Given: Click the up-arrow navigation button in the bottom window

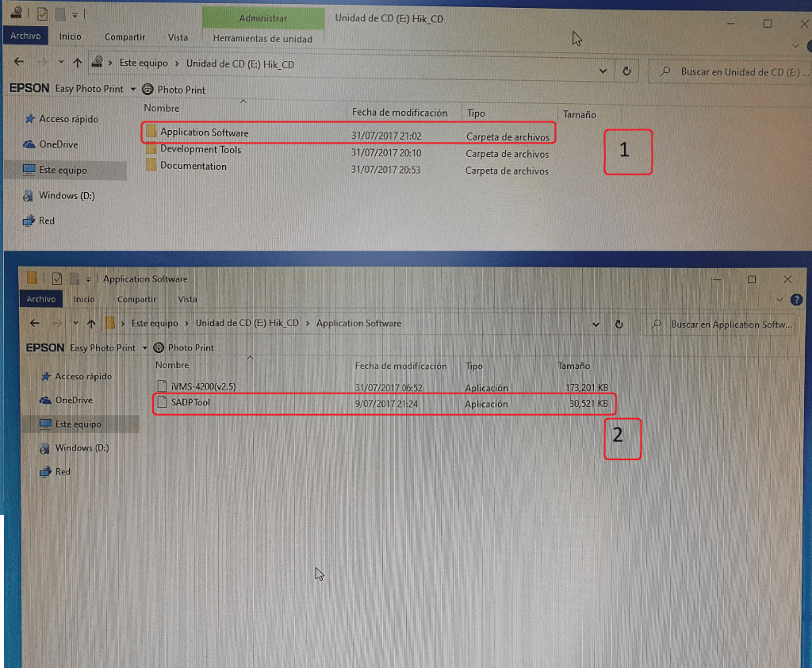Looking at the screenshot, I should click(x=92, y=324).
